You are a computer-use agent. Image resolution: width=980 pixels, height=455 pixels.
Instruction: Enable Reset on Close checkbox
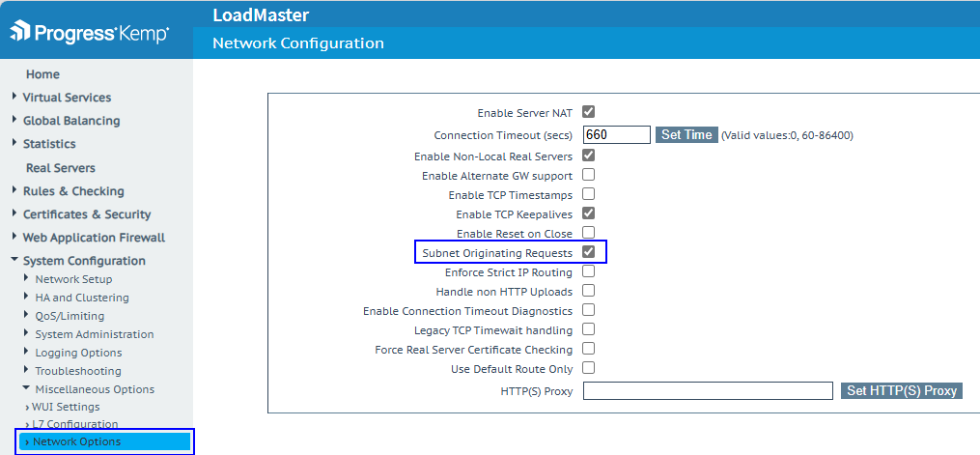click(x=588, y=233)
